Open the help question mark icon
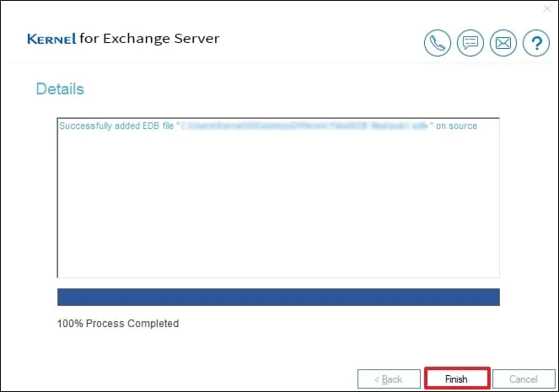The image size is (559, 392). [x=536, y=43]
